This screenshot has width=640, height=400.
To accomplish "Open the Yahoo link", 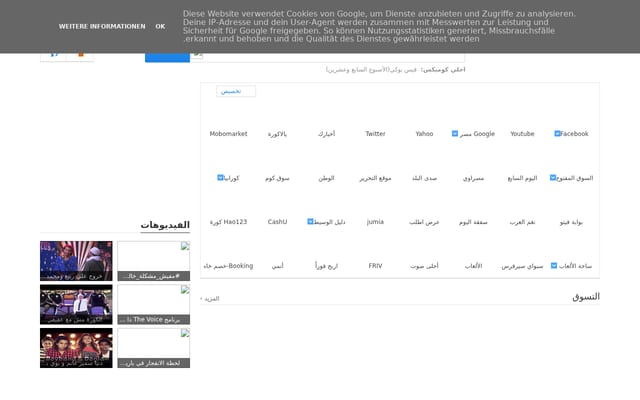I will [x=424, y=133].
